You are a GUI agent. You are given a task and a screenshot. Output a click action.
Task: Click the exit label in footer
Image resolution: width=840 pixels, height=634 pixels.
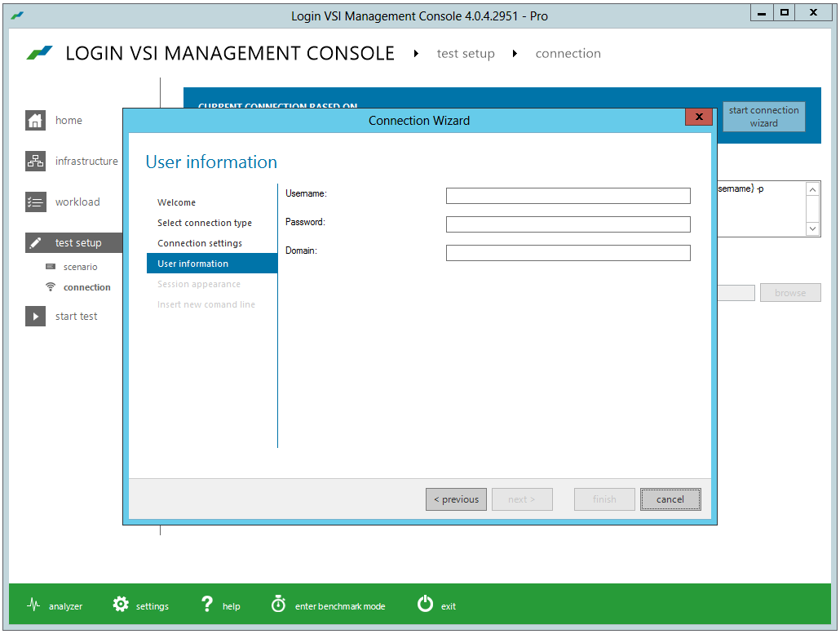coord(449,606)
